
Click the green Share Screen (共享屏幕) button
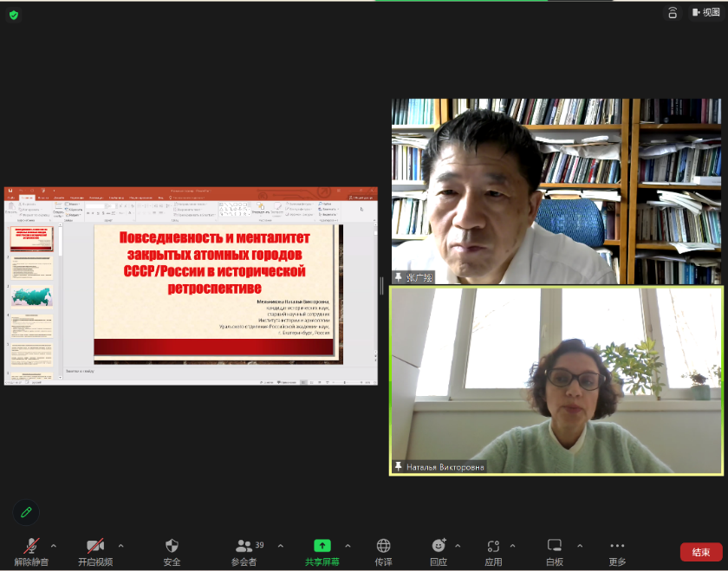point(322,551)
